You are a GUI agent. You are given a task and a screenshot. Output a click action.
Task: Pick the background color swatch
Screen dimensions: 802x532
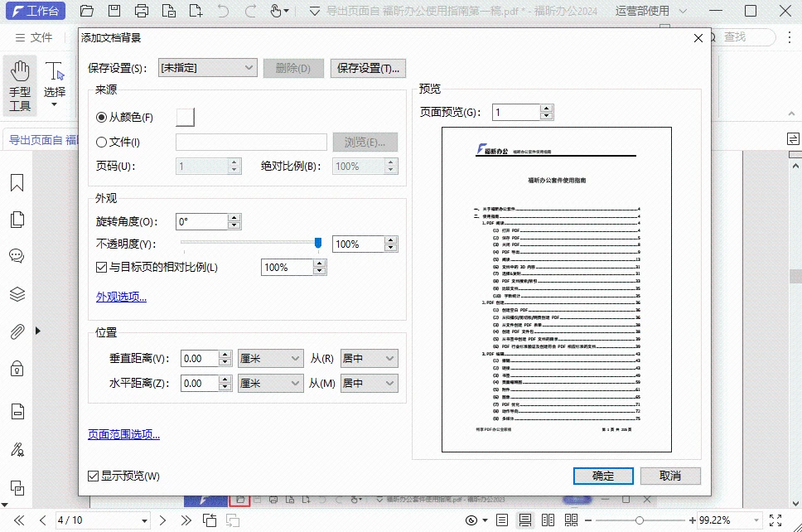[x=185, y=117]
